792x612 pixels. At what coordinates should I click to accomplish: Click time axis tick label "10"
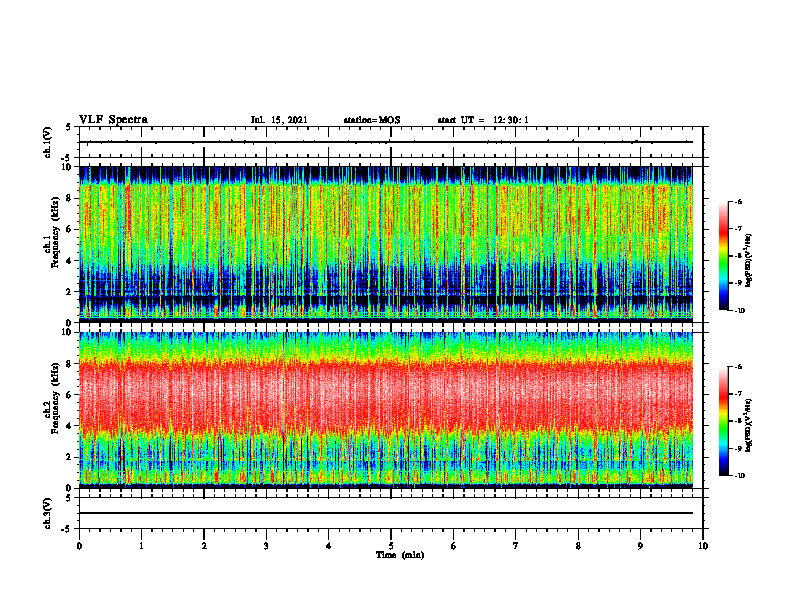pyautogui.click(x=703, y=546)
